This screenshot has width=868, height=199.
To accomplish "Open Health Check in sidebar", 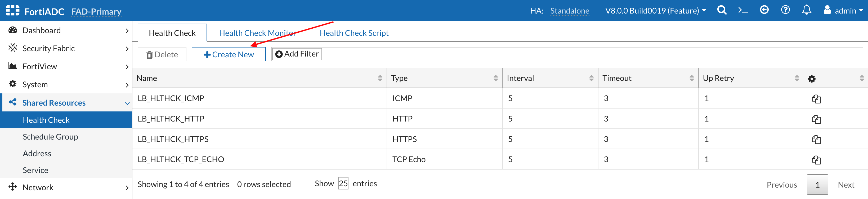I will tap(66, 120).
